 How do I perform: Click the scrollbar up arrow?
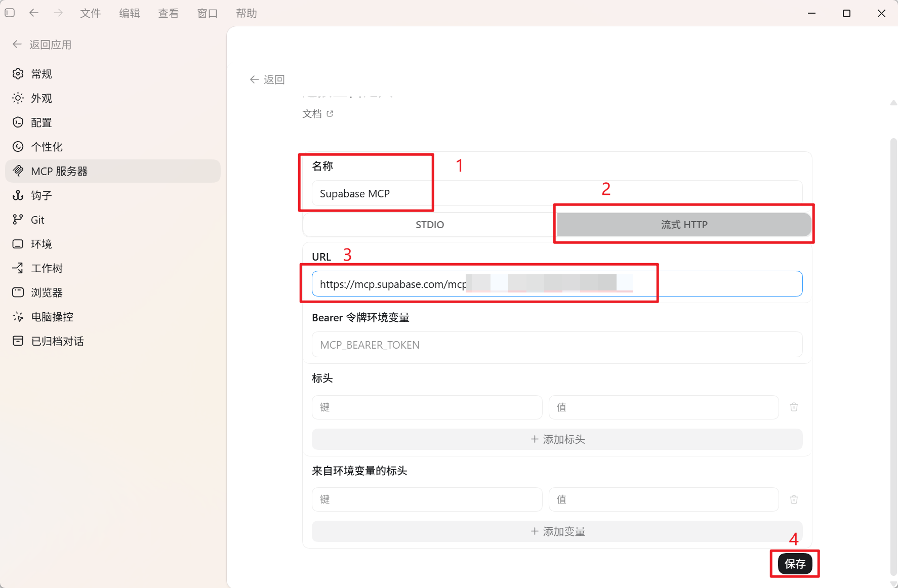pyautogui.click(x=893, y=103)
